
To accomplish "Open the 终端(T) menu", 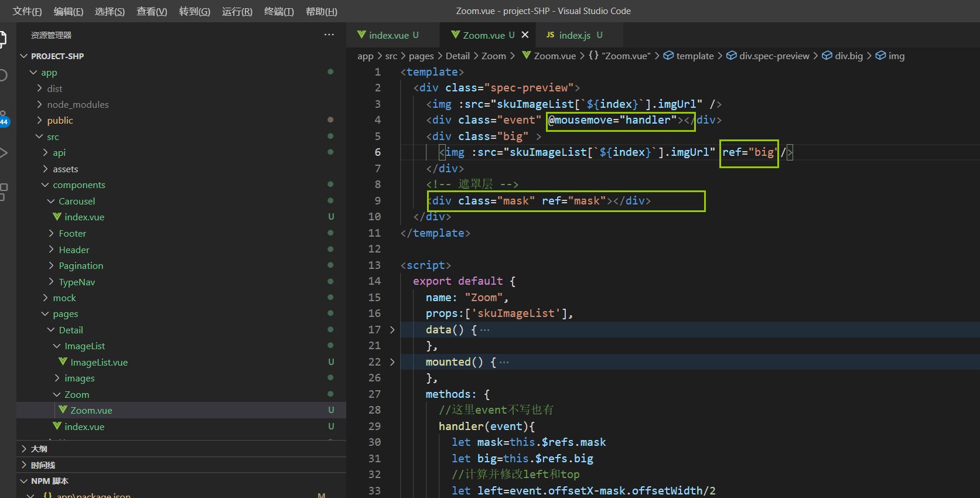I will 279,11.
